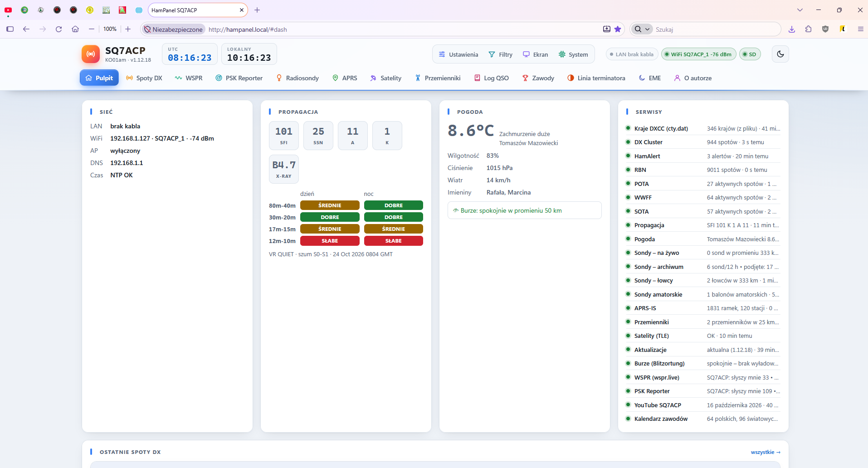Click the address bar URL hampanel.local

coord(248,29)
